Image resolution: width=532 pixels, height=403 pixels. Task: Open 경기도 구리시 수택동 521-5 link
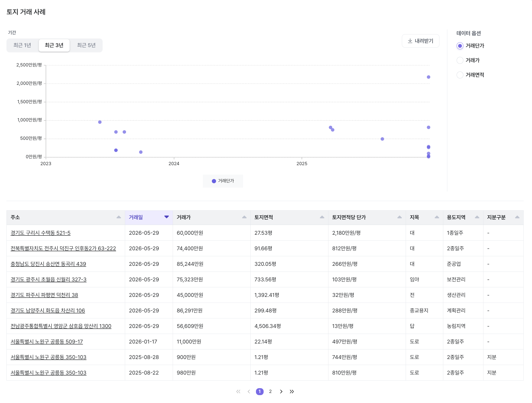point(40,233)
